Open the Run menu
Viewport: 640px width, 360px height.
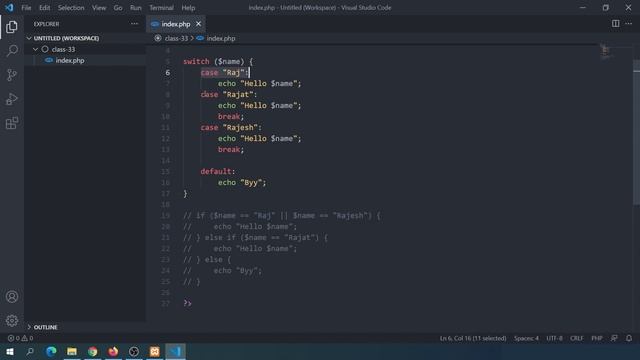pos(136,7)
